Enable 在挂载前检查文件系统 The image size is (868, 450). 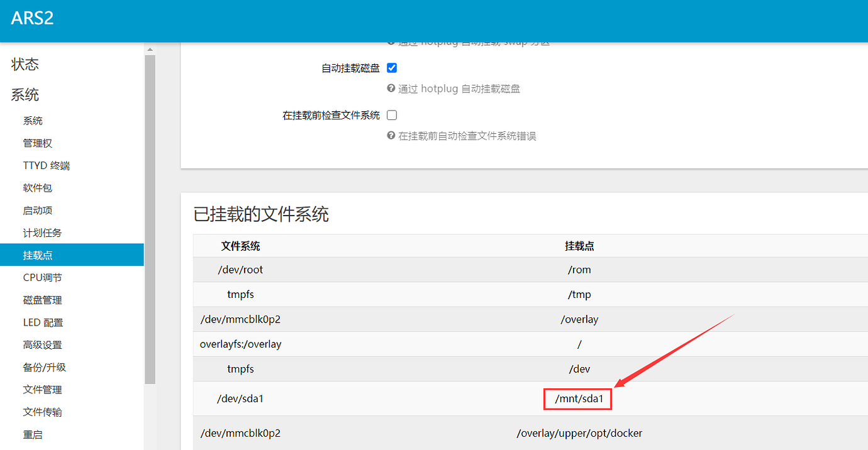391,115
